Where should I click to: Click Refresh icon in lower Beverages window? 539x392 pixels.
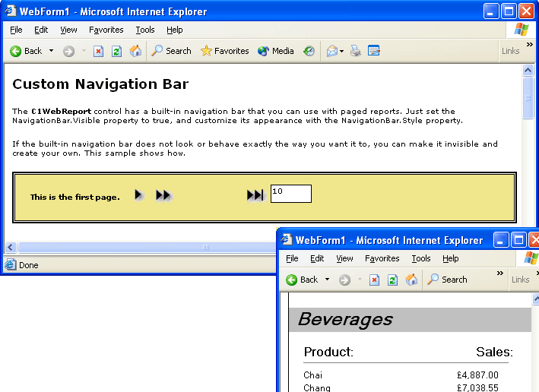[x=392, y=280]
